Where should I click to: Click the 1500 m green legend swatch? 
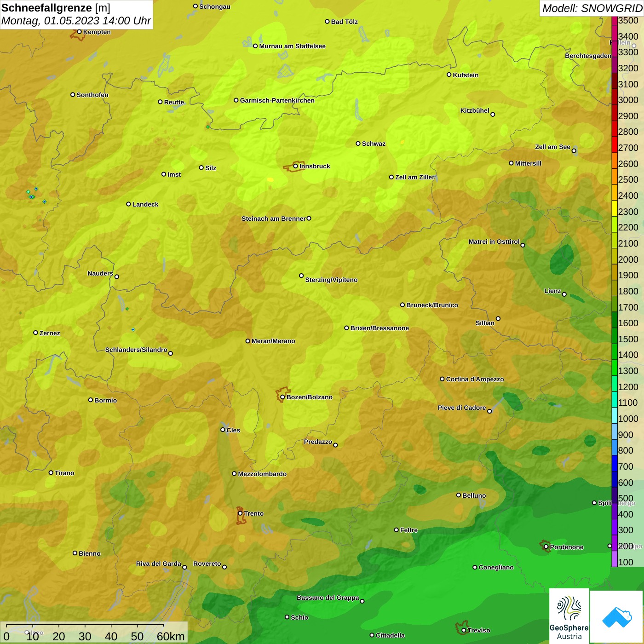point(614,336)
